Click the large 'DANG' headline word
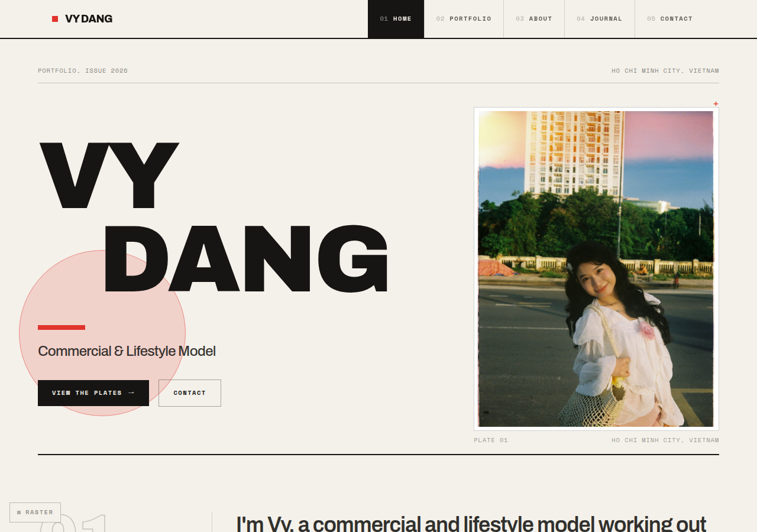The width and height of the screenshot is (757, 532). 246,258
